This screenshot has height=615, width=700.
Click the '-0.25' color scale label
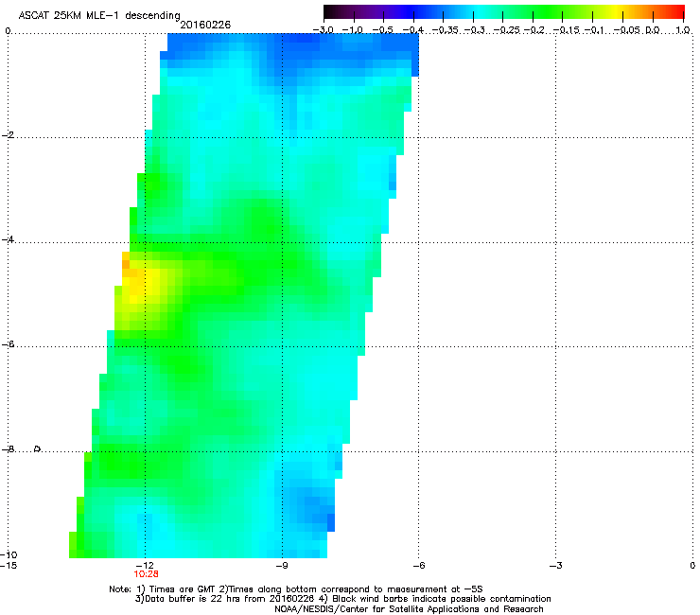click(x=506, y=30)
